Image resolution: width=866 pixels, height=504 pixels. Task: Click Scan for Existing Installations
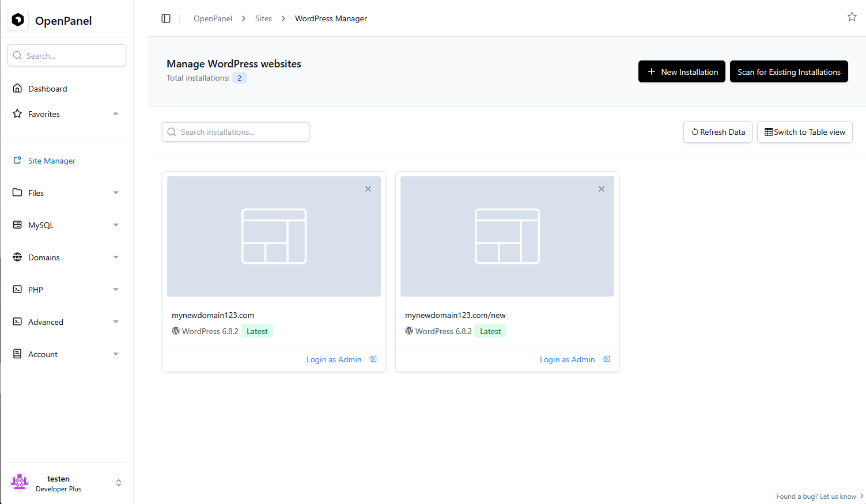789,71
